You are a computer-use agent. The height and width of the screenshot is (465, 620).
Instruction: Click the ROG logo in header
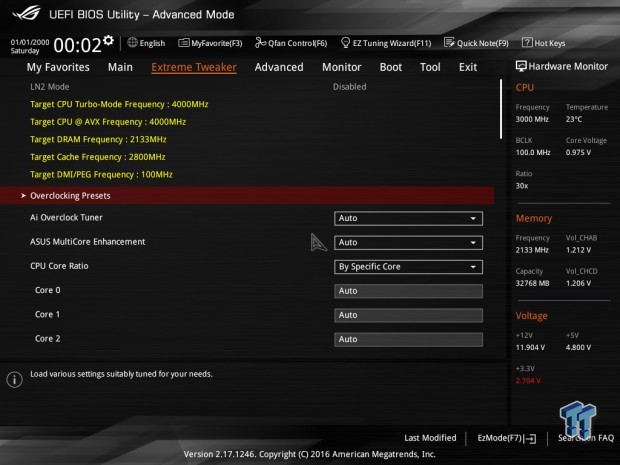(27, 13)
